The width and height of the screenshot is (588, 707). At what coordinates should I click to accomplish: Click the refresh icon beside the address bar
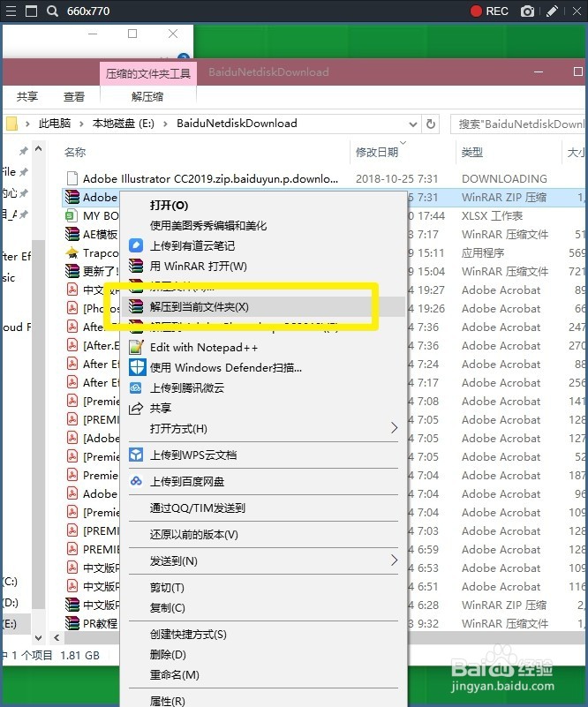coord(431,124)
